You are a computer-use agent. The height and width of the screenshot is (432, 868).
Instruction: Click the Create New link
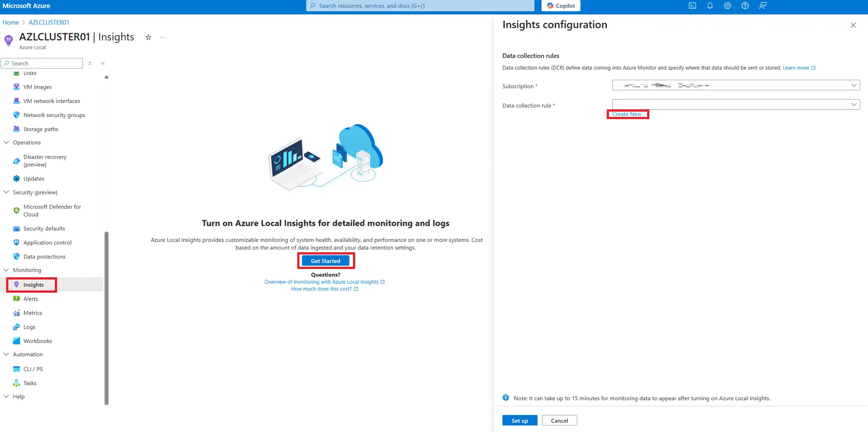627,114
